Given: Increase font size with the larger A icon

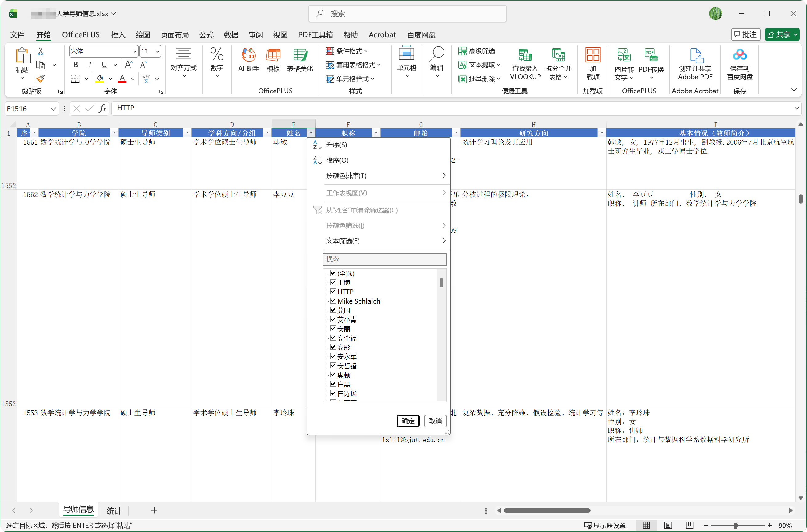Looking at the screenshot, I should [x=129, y=64].
